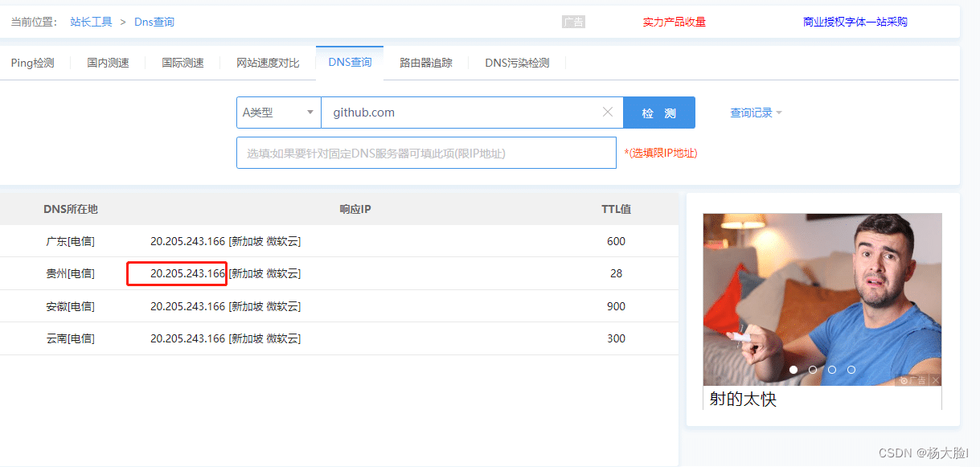Image resolution: width=980 pixels, height=467 pixels.
Task: Click the 射的太快 ad caption
Action: coord(743,399)
